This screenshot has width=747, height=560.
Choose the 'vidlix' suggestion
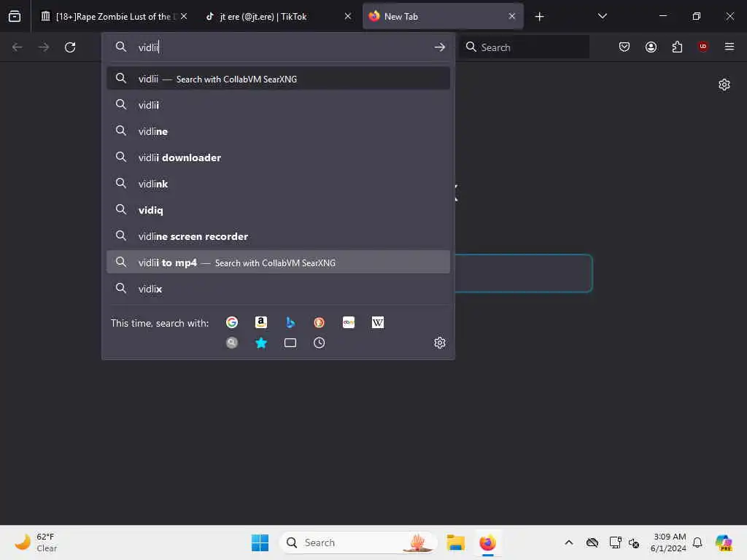point(278,288)
